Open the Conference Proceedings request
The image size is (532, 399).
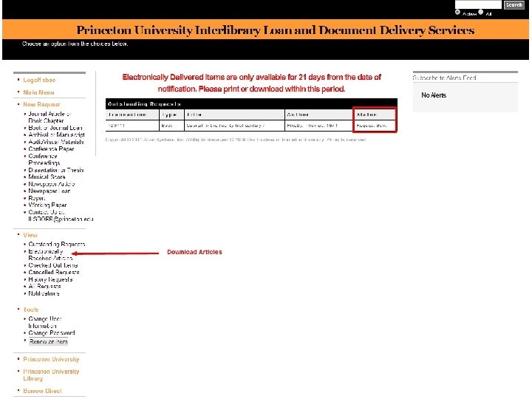(x=44, y=160)
